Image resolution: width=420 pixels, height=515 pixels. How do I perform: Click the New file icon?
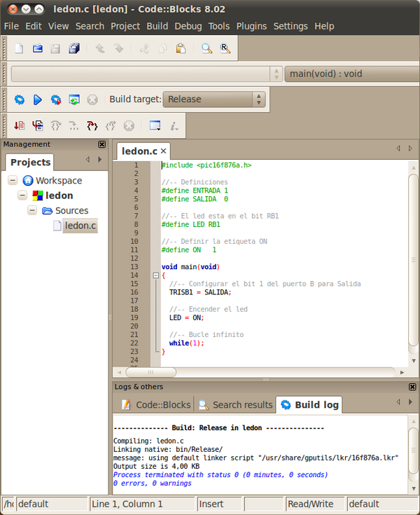20,49
